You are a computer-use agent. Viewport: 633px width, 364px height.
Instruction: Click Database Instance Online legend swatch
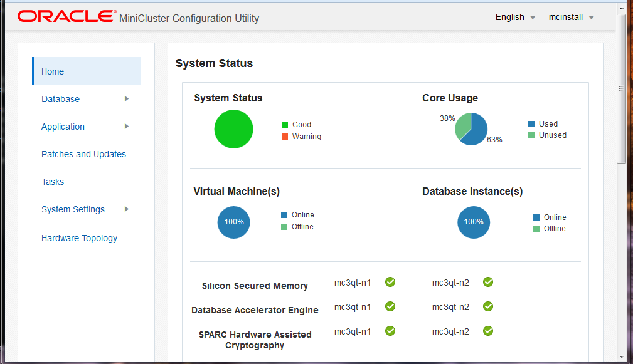point(536,217)
